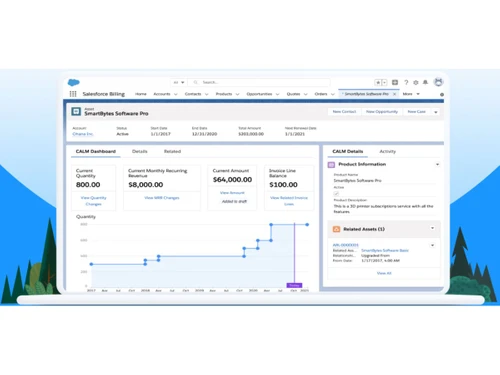Click the $8,000.00 recurring revenue value
Image resolution: width=500 pixels, height=375 pixels.
(146, 185)
